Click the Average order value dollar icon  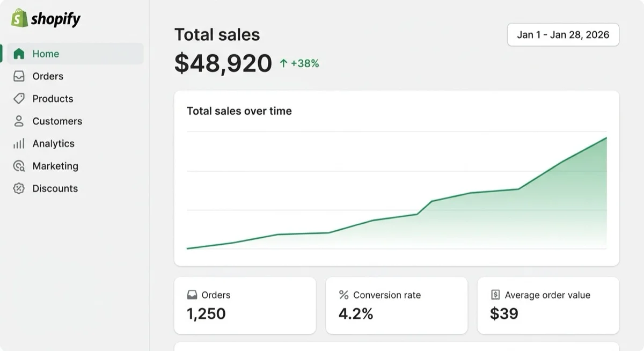[x=495, y=295]
